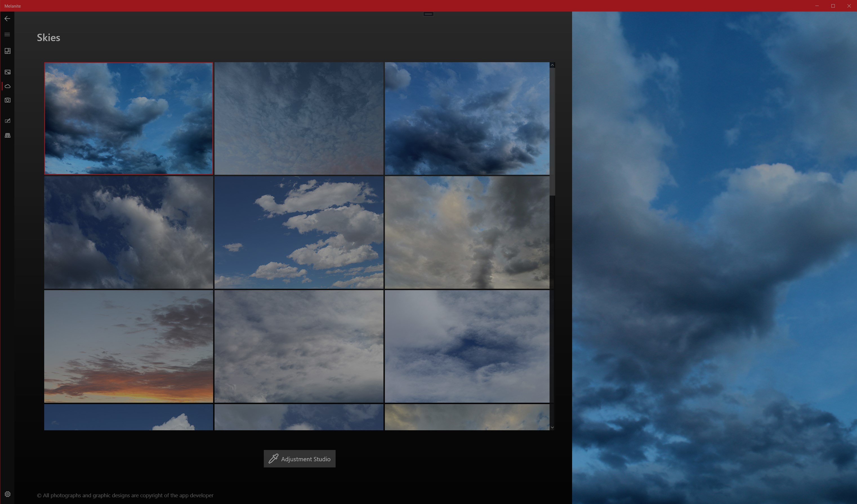The width and height of the screenshot is (857, 504).
Task: Open settings gear icon at bottom
Action: pyautogui.click(x=8, y=494)
